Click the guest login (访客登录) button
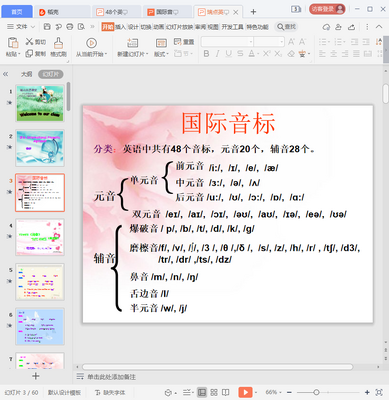The height and width of the screenshot is (400, 389). pos(327,9)
